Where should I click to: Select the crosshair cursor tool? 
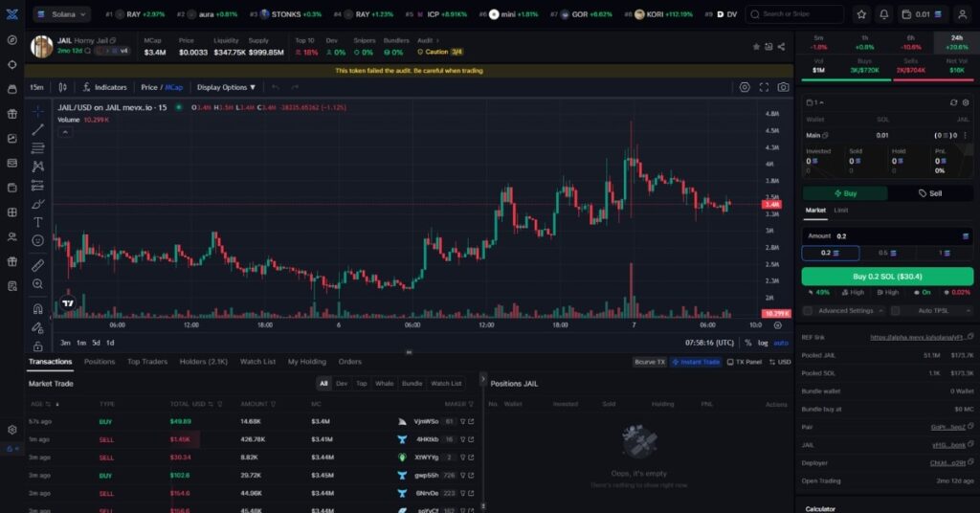pos(37,111)
